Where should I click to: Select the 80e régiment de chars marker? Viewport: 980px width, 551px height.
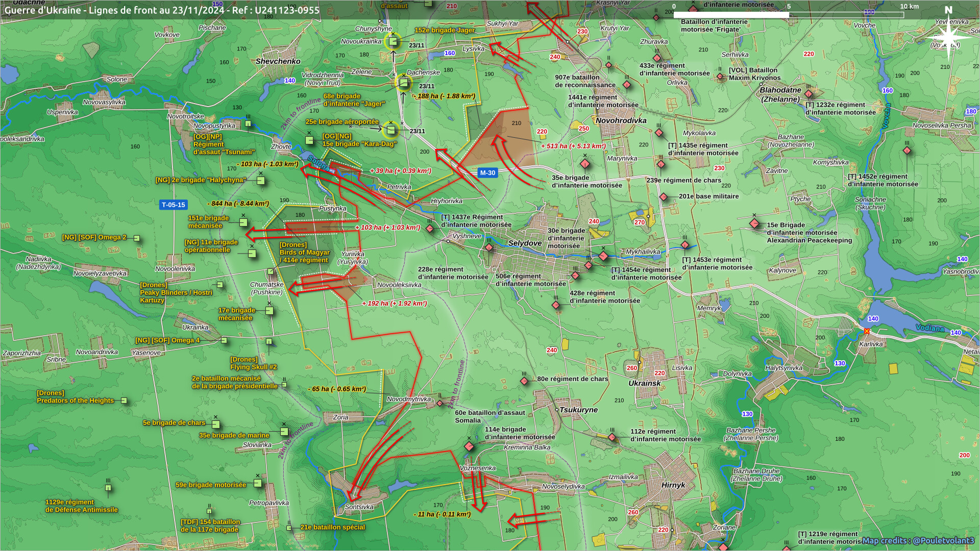[524, 381]
